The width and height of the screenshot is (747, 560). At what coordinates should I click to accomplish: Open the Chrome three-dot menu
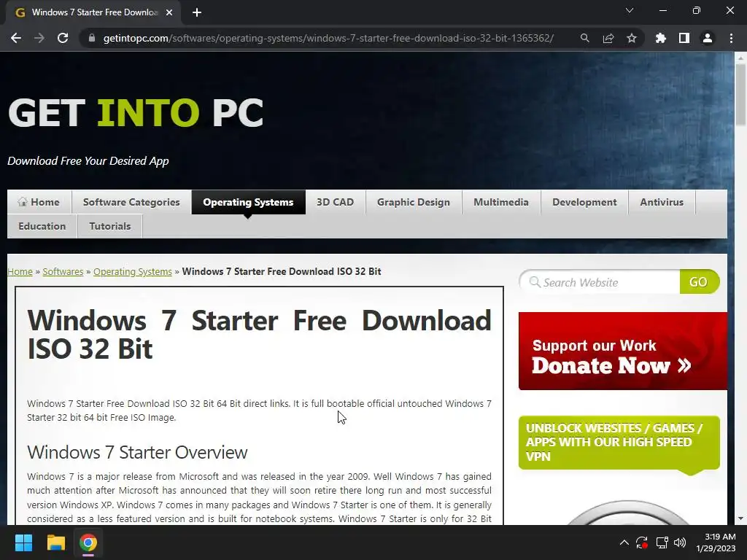[731, 38]
